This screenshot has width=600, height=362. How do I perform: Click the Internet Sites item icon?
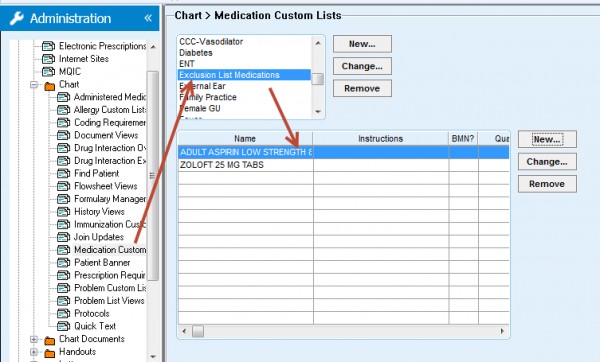pyautogui.click(x=48, y=59)
